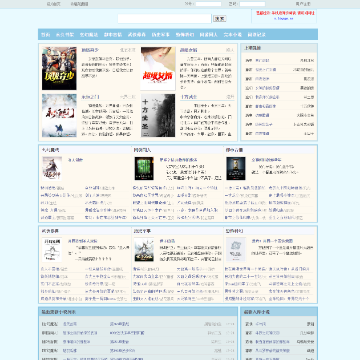Focus the username field in top bar
The height and width of the screenshot is (360, 360).
208,4
